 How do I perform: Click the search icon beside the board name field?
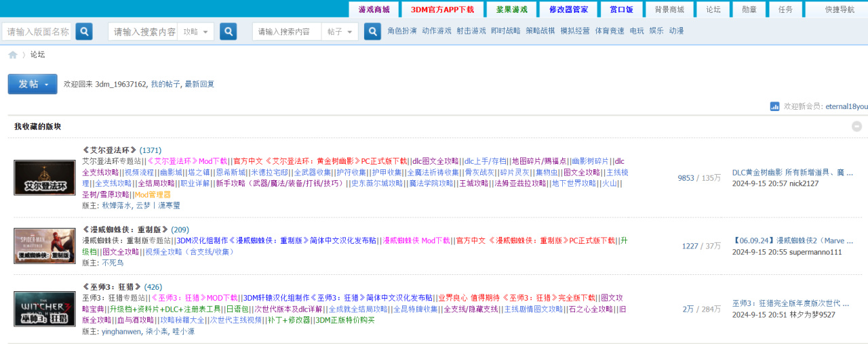tap(84, 32)
